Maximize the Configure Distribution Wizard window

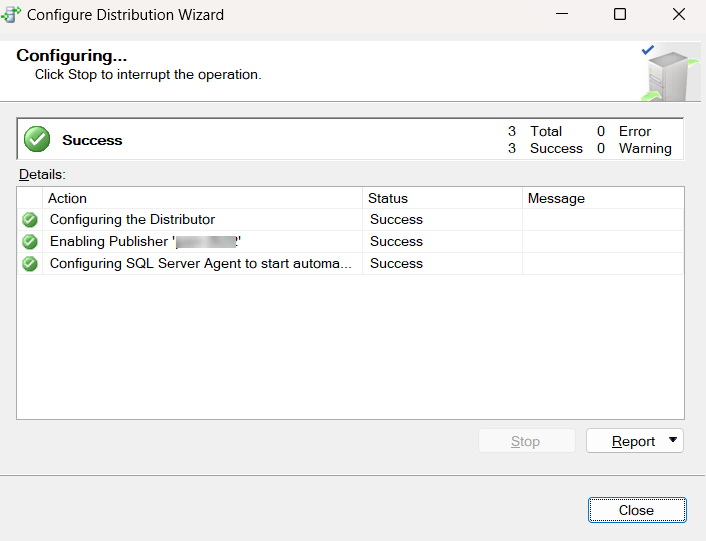click(620, 15)
